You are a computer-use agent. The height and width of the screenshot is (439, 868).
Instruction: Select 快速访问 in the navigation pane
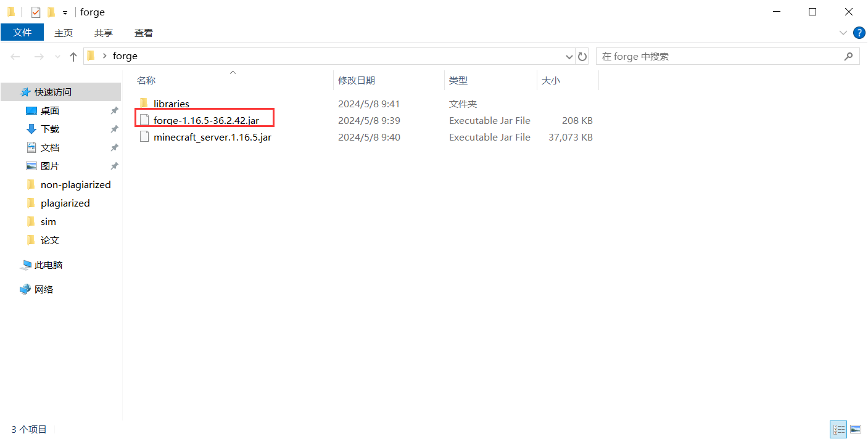point(61,92)
